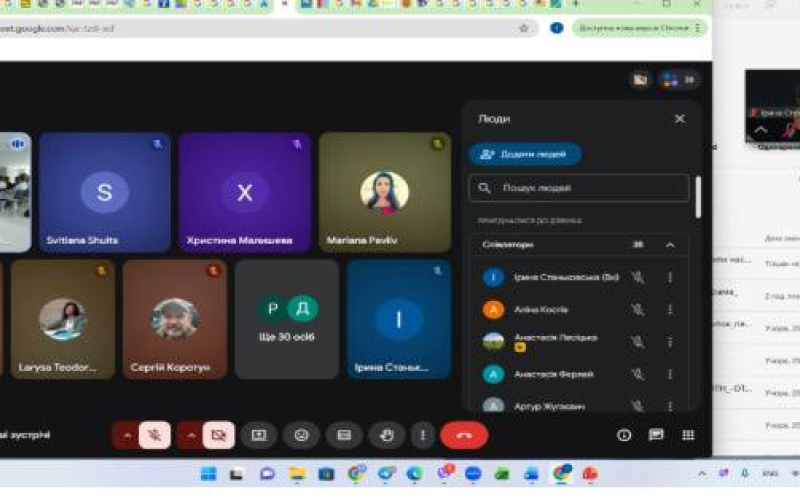This screenshot has height=500, width=800.
Task: Click the Пошук людей search field
Action: click(579, 188)
